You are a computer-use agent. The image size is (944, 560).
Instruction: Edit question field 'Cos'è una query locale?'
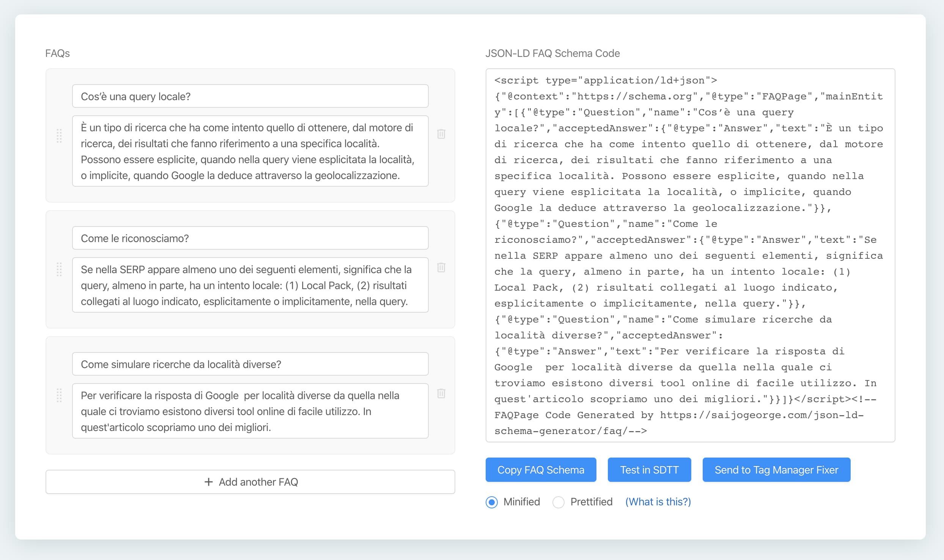point(250,96)
